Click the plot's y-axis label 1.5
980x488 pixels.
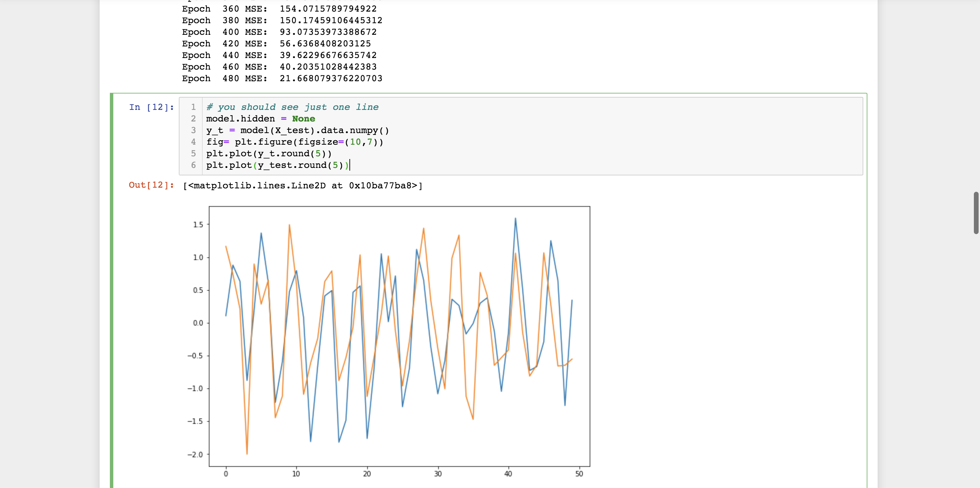198,225
